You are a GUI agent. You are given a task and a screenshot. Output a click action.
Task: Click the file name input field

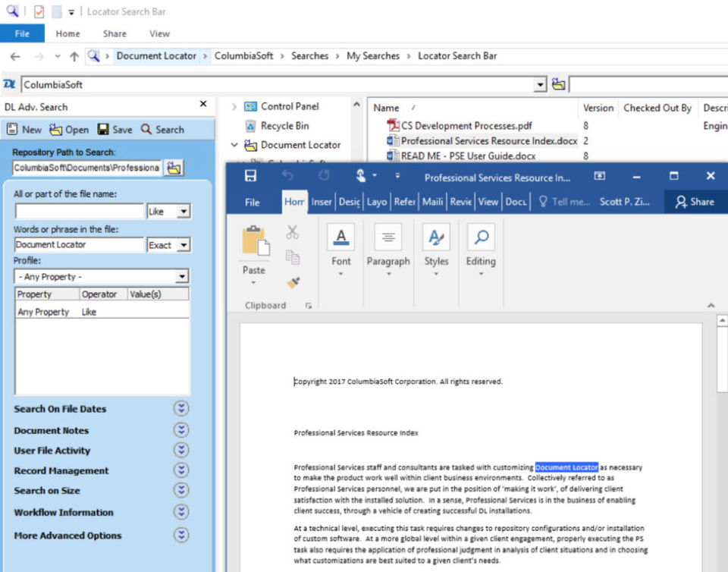(x=80, y=211)
